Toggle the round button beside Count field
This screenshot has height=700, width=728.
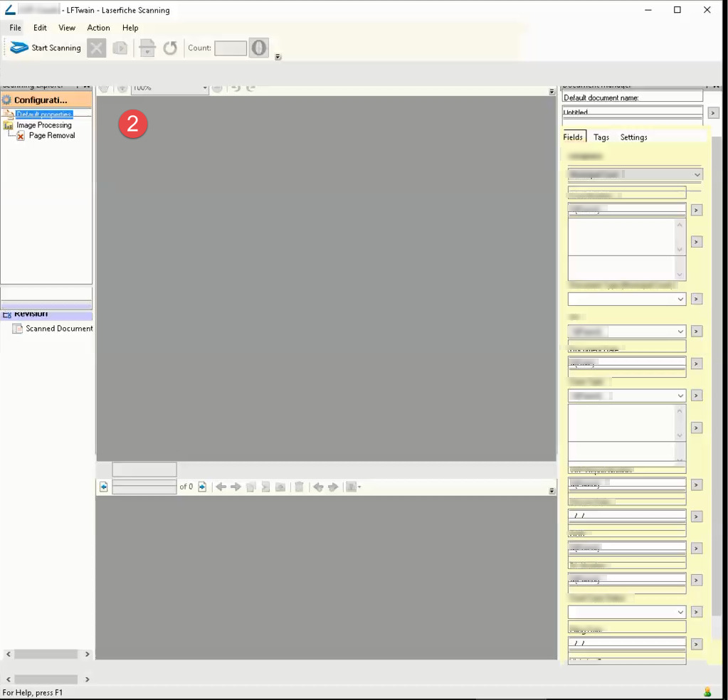pyautogui.click(x=259, y=48)
